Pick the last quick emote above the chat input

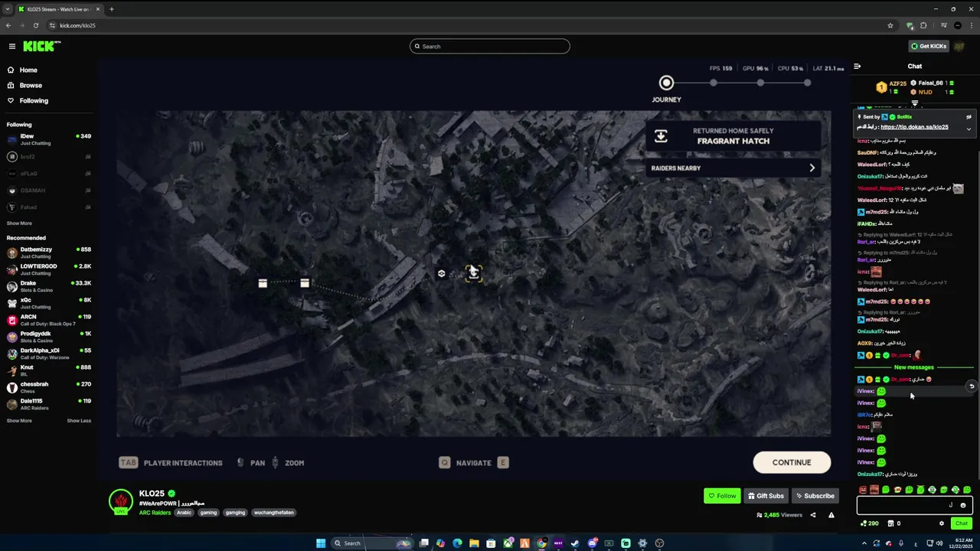967,490
